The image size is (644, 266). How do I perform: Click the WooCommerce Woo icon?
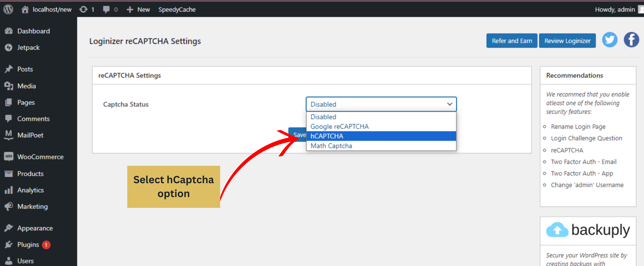8,157
